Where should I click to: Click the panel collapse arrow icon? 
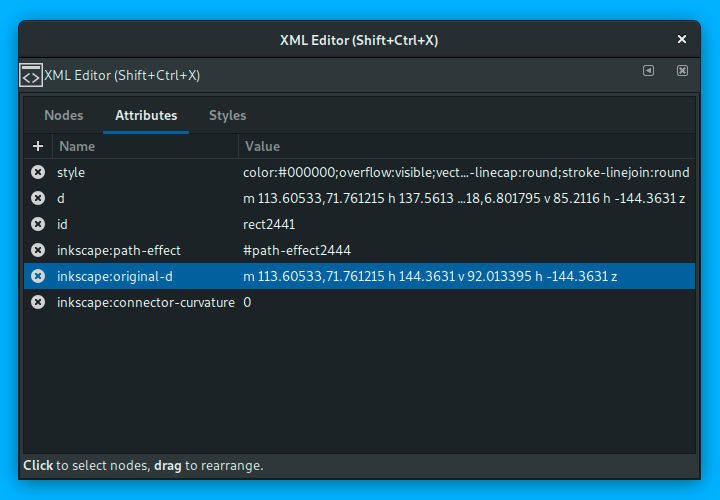[x=648, y=71]
